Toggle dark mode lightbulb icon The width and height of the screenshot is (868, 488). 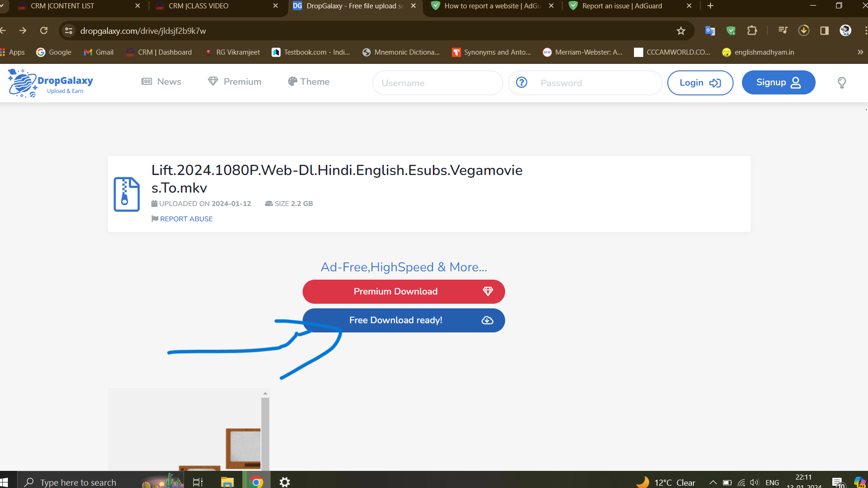point(842,82)
